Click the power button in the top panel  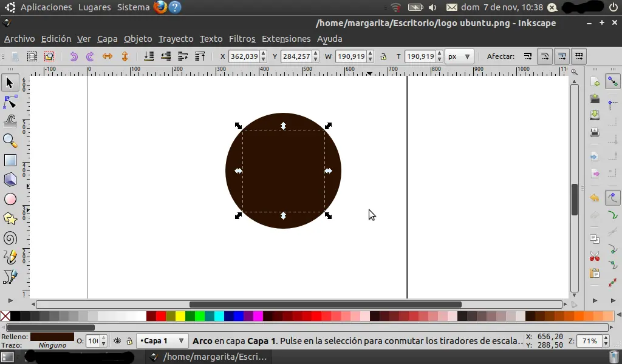613,7
